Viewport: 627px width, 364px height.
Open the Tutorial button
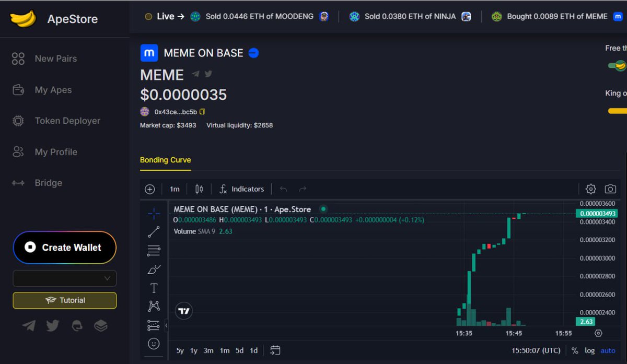coord(65,300)
